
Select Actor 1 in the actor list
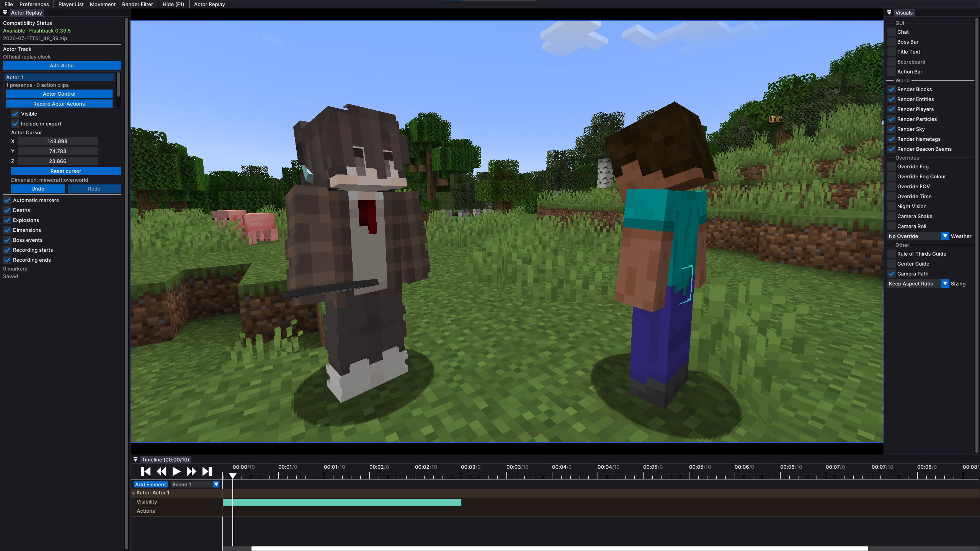(x=60, y=77)
